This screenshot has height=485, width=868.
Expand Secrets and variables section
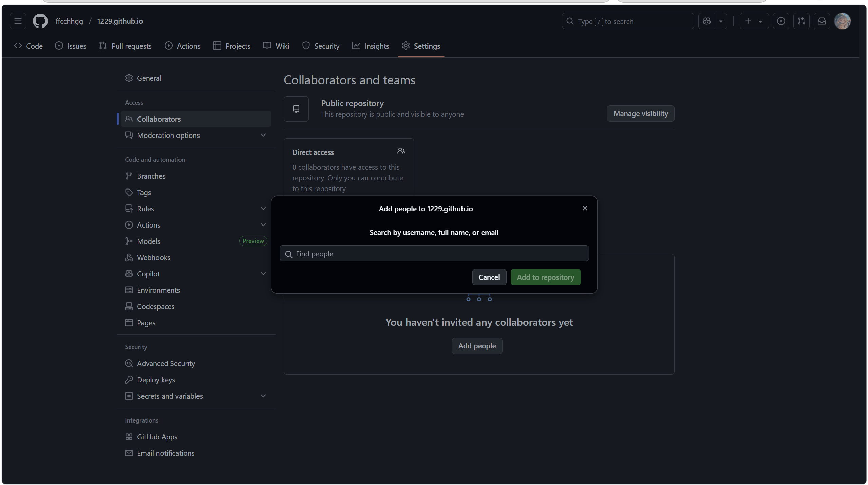coord(263,396)
